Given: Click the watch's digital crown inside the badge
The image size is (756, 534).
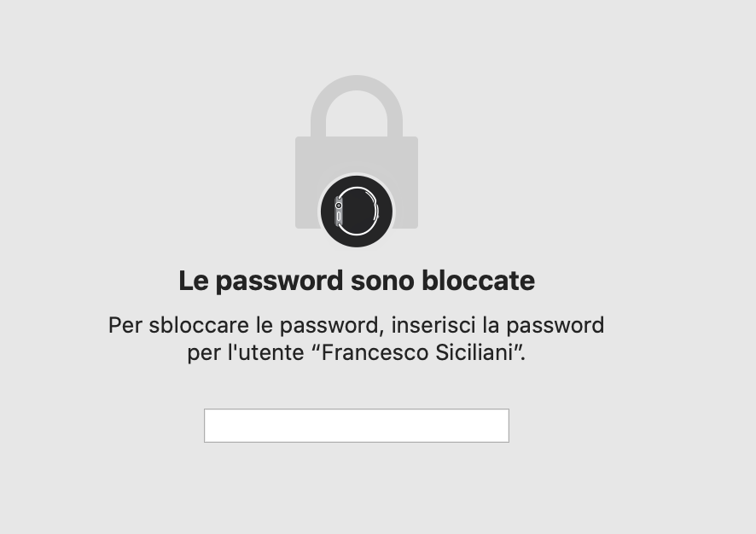Looking at the screenshot, I should [x=339, y=206].
